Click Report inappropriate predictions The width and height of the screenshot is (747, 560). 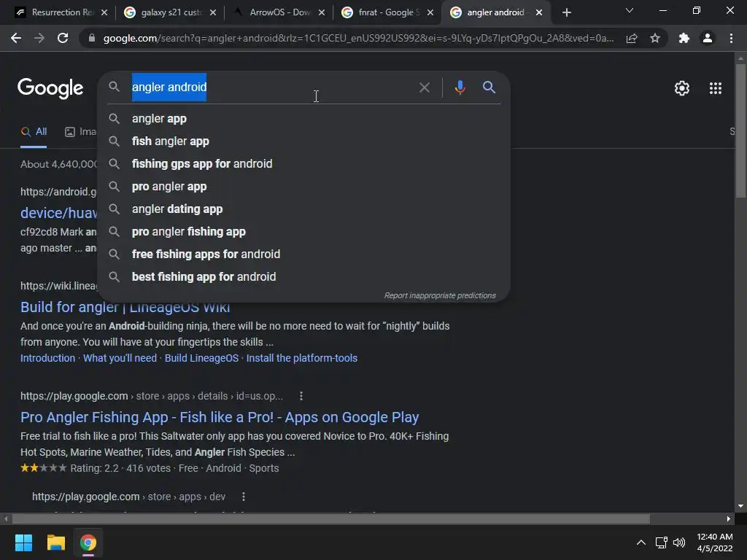coord(440,296)
